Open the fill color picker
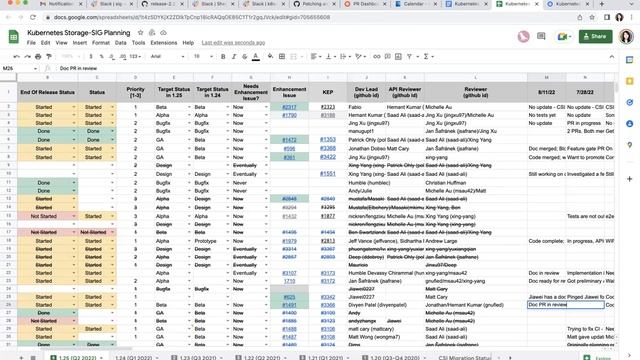 (x=270, y=56)
